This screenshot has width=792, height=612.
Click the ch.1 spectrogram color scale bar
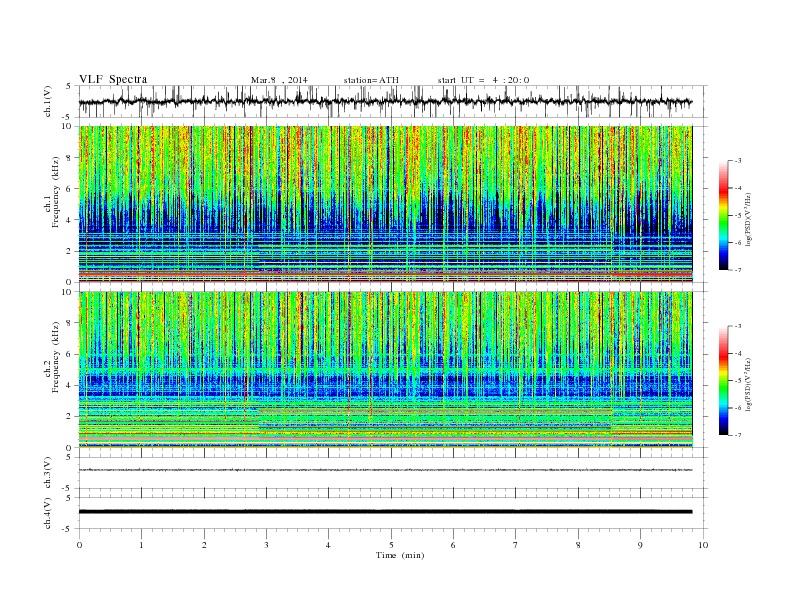[x=723, y=215]
